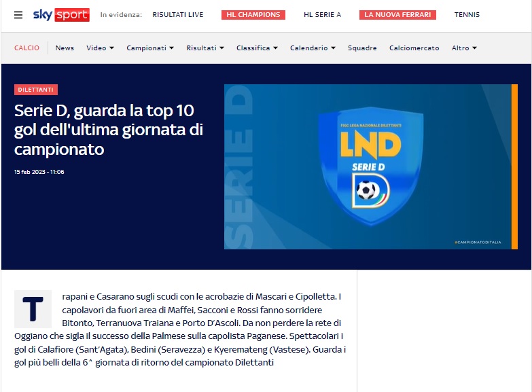Open the hamburger menu icon
The height and width of the screenshot is (392, 532).
18,15
